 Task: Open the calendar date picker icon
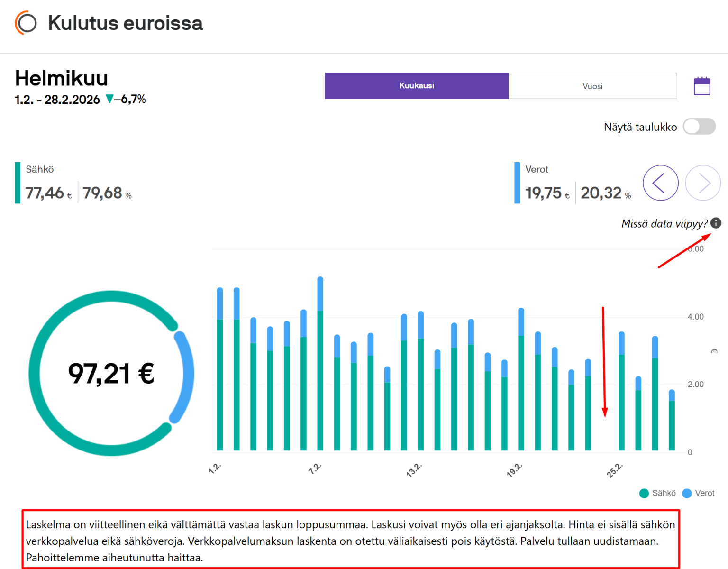point(702,86)
